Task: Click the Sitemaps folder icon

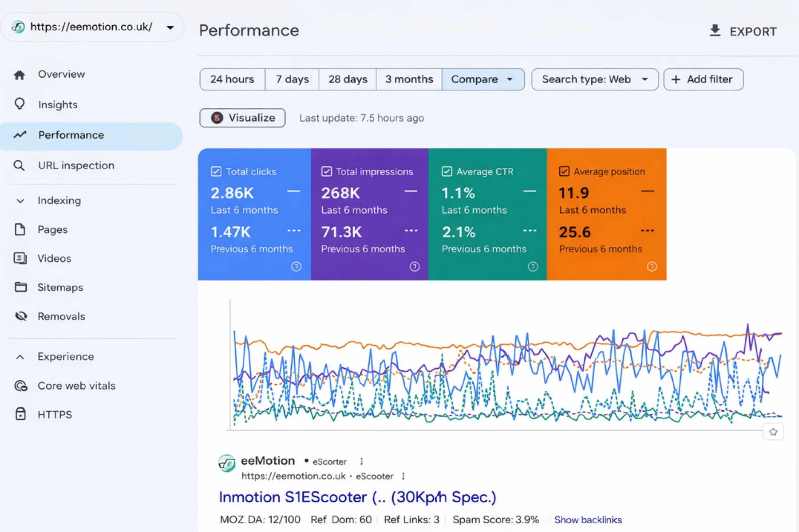Action: [x=20, y=287]
